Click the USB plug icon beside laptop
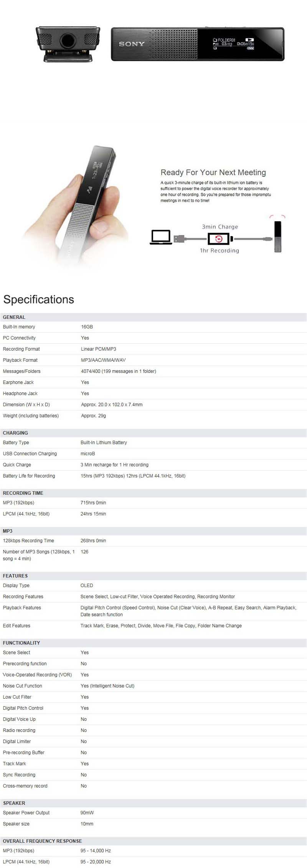Screen dimensions: 307x868 pyautogui.click(x=180, y=239)
